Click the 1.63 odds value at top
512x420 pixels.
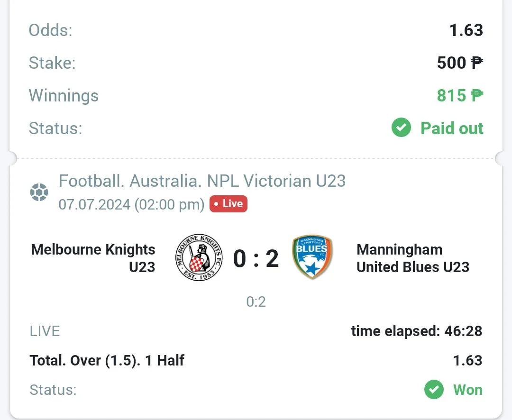[x=466, y=30]
